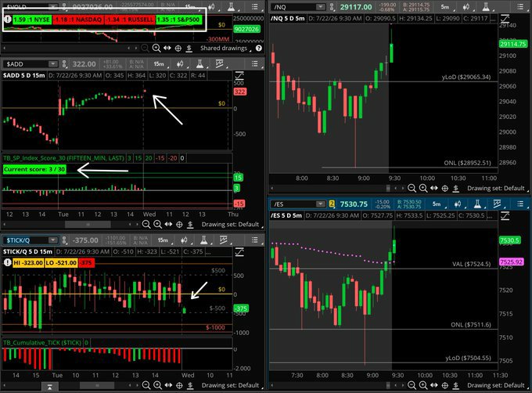Open Studies flask icon in /ES chart header

tap(477, 204)
